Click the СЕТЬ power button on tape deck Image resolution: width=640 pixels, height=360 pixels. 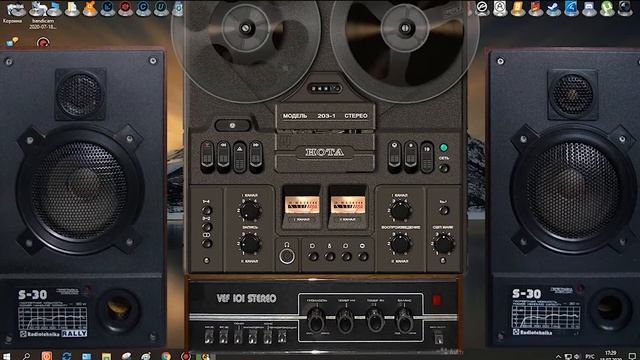444,168
